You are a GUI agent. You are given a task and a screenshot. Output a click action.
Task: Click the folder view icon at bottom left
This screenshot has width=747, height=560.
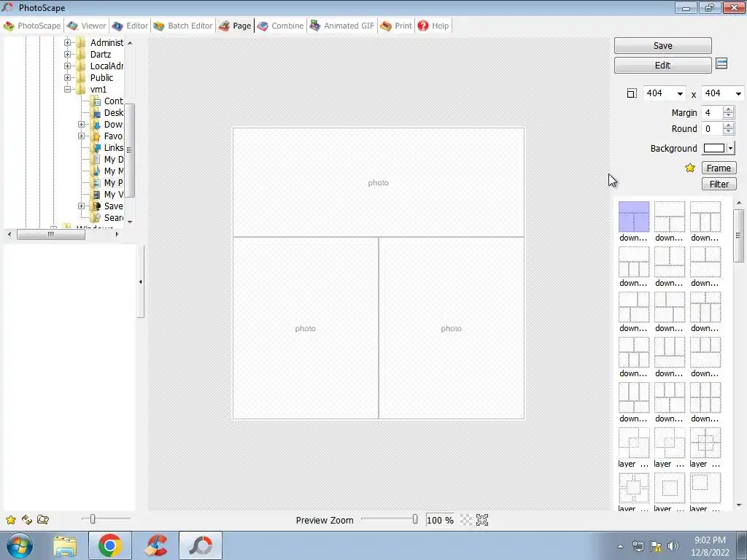coord(43,520)
